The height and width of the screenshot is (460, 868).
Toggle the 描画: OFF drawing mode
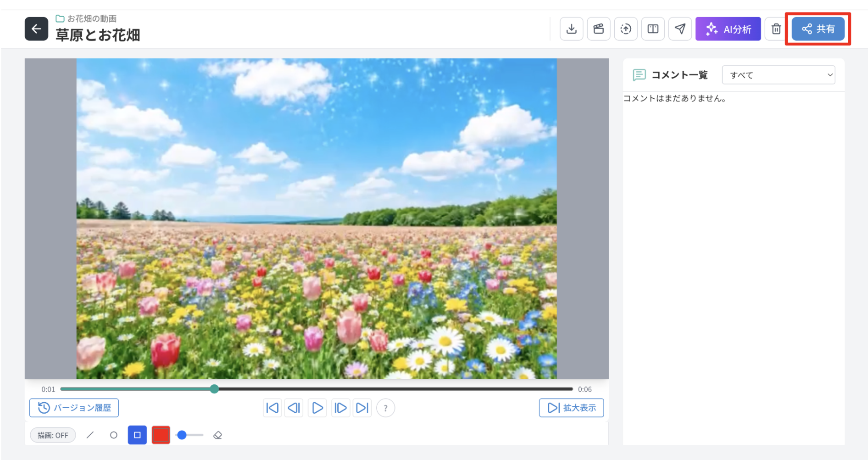(x=53, y=435)
